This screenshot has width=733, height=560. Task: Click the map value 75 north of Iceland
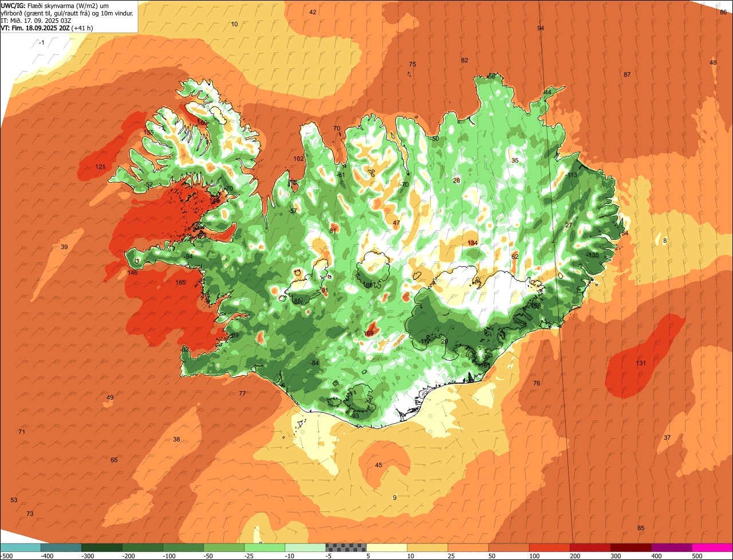pos(412,65)
